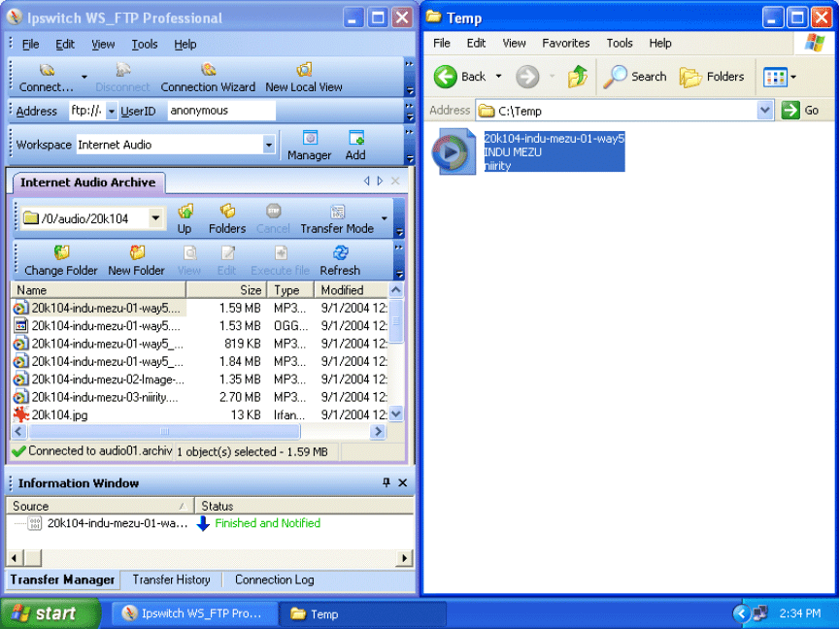The image size is (840, 629).
Task: Click the UserID anonymous field
Action: coord(221,111)
